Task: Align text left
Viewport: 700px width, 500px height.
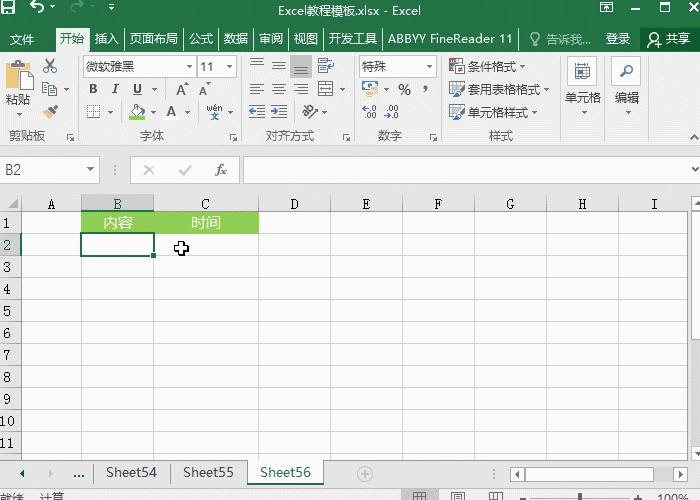Action: tap(257, 89)
